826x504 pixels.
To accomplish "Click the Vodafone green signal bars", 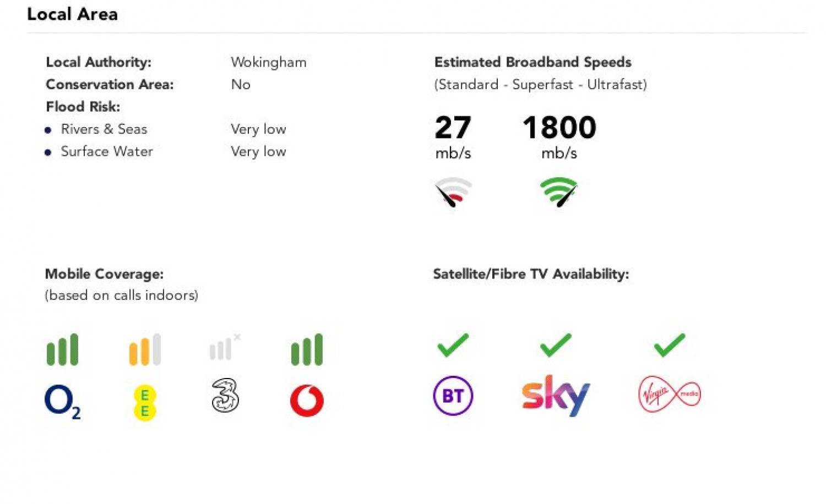I will [x=307, y=349].
